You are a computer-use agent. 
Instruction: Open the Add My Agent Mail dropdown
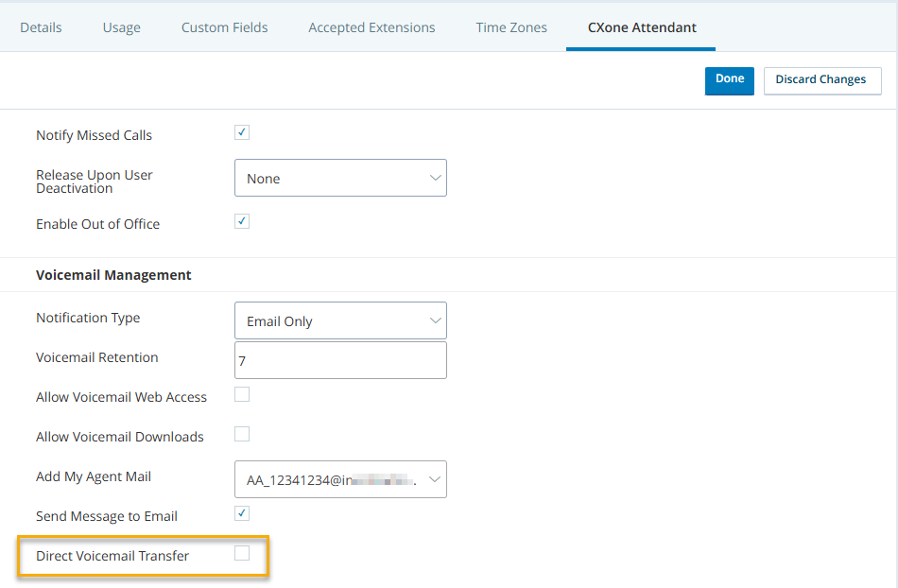(339, 479)
